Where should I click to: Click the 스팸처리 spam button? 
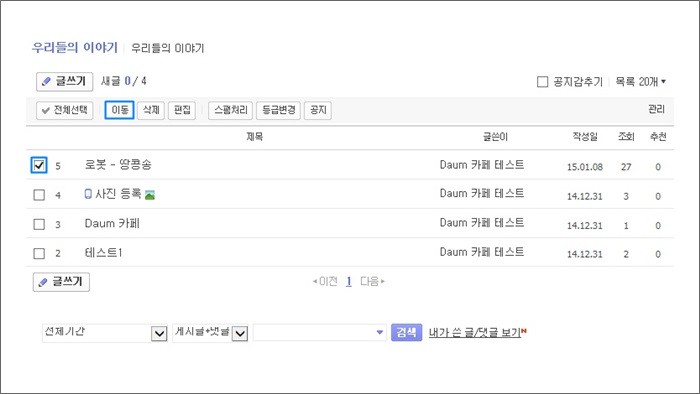pos(230,110)
